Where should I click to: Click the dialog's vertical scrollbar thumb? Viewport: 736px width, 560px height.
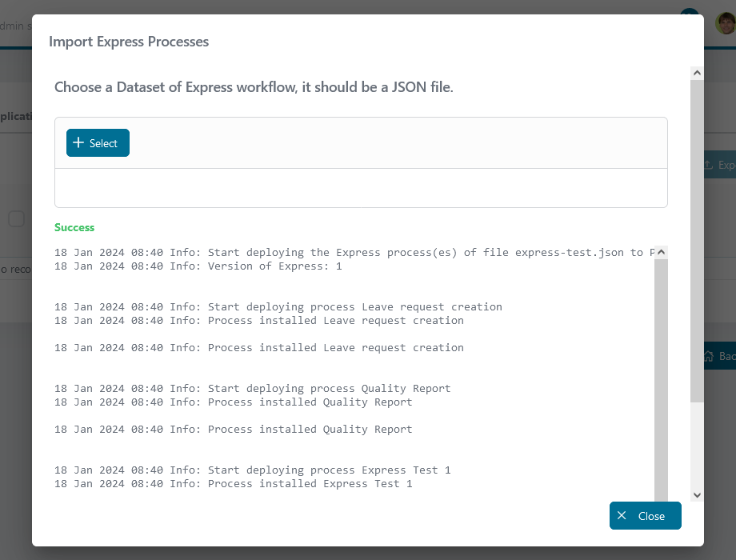click(x=697, y=240)
